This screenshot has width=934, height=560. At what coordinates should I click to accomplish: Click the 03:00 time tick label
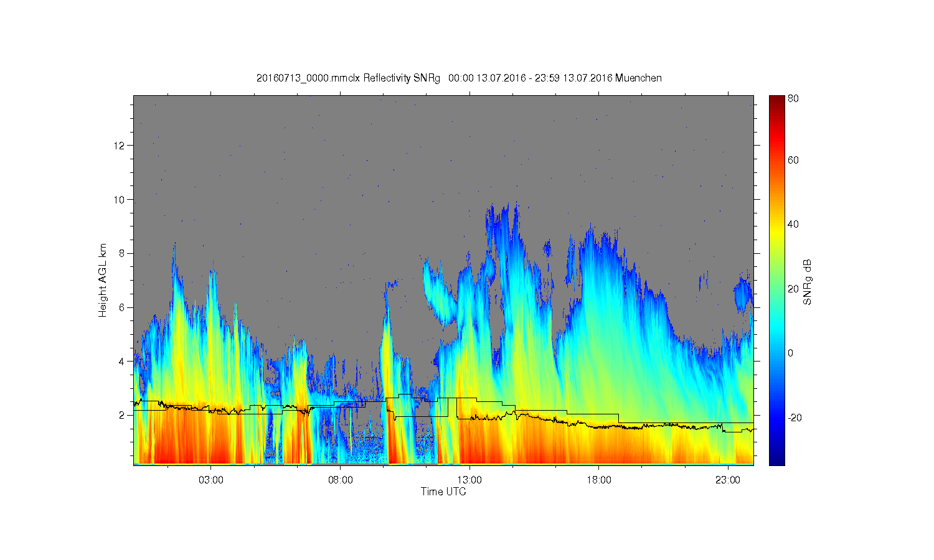[210, 480]
